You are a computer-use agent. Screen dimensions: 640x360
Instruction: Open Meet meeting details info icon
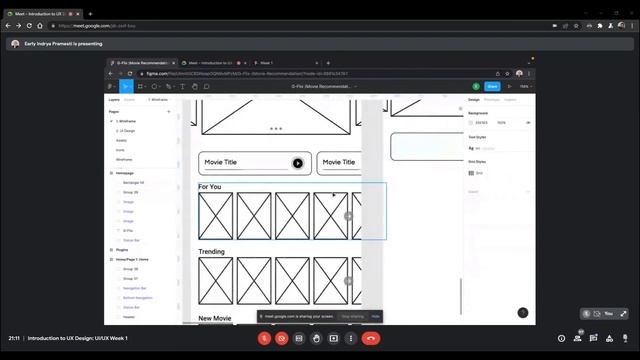coord(562,338)
